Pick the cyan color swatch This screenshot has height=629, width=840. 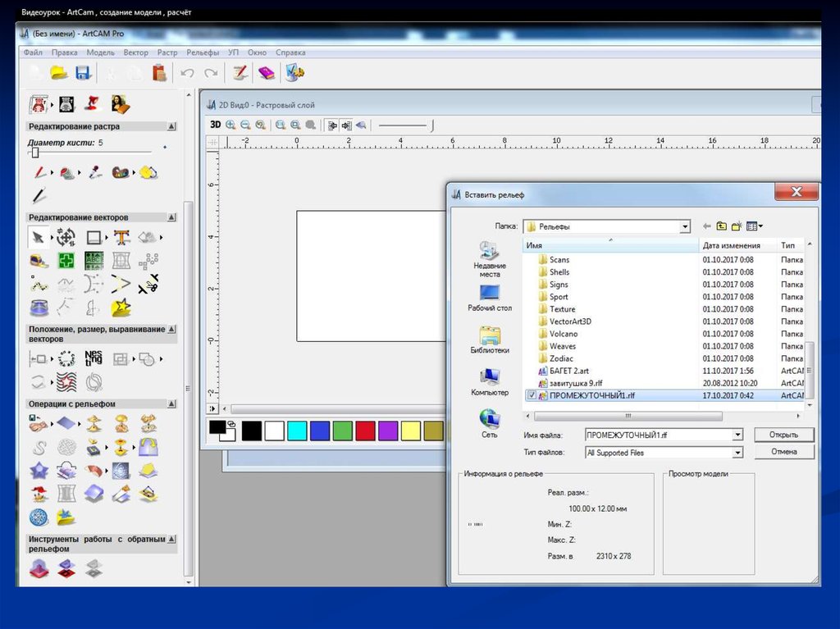(x=297, y=431)
